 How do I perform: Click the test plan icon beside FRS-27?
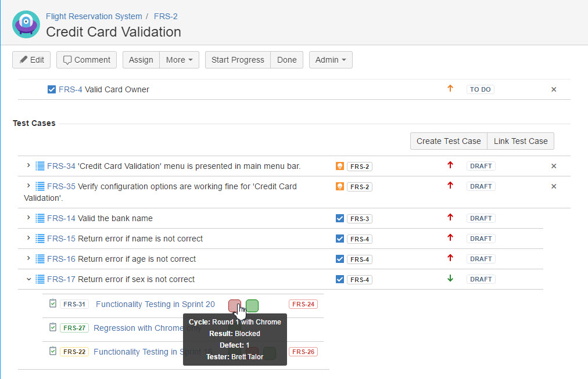pyautogui.click(x=53, y=327)
